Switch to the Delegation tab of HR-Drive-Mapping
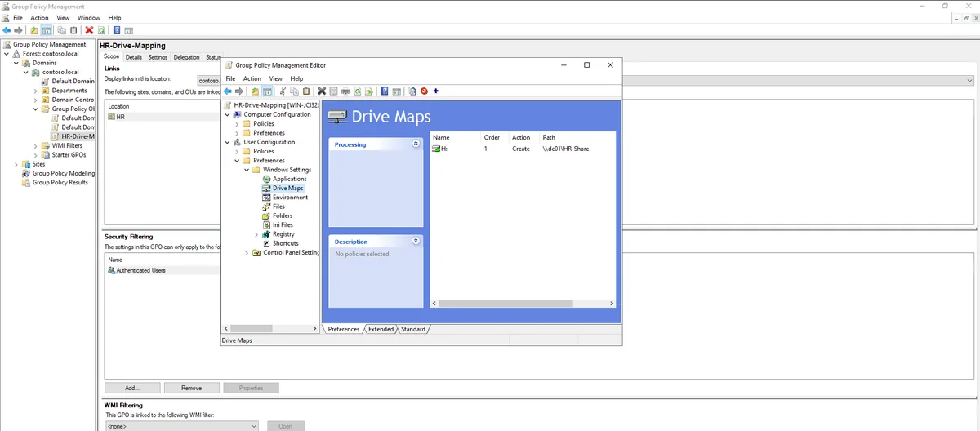The image size is (980, 431). (x=186, y=57)
